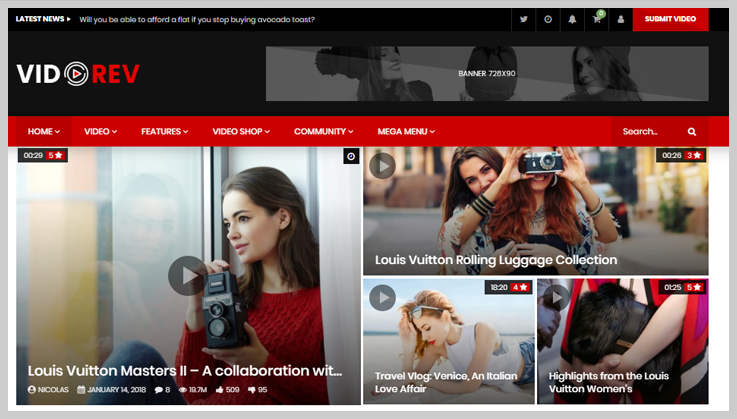Click the watch later icon on Masters II video
This screenshot has width=737, height=419.
351,156
